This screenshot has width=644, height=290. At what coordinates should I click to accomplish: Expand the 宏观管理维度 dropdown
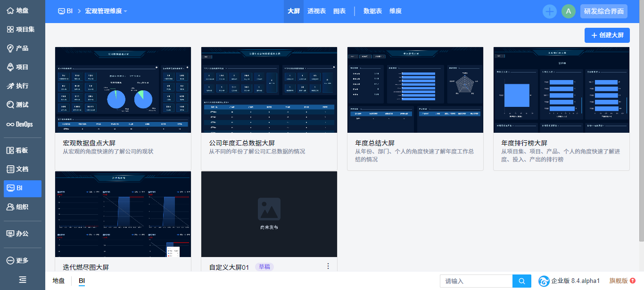[x=106, y=11]
